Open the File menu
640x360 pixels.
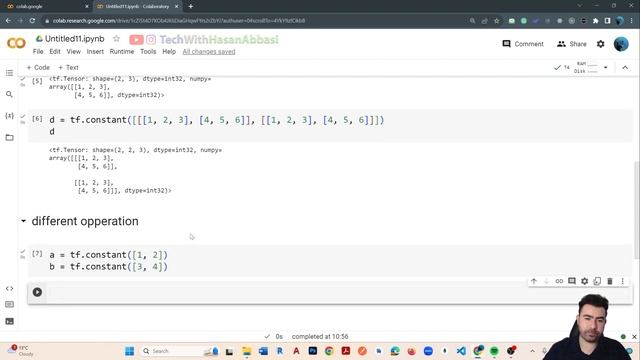(x=38, y=51)
